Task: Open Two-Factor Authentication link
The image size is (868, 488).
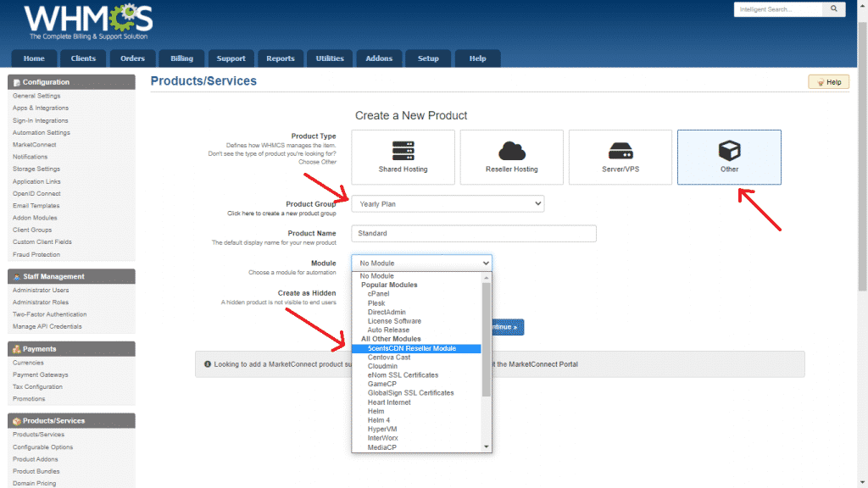Action: 50,314
